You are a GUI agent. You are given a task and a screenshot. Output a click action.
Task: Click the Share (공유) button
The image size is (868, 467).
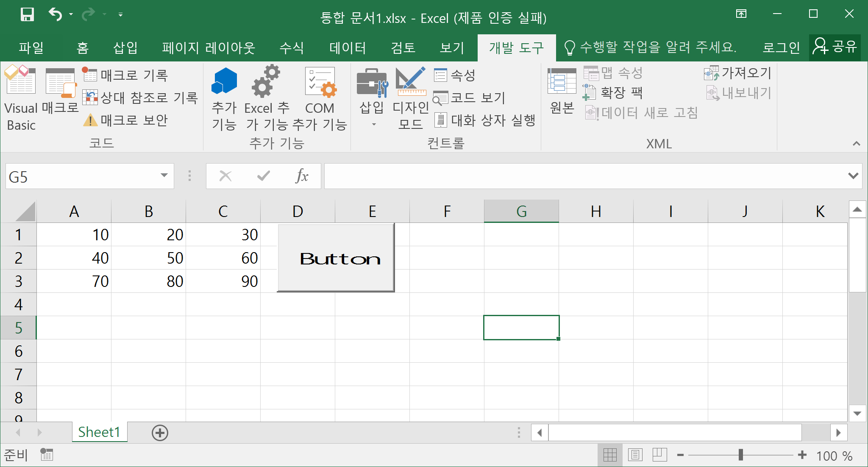click(835, 47)
